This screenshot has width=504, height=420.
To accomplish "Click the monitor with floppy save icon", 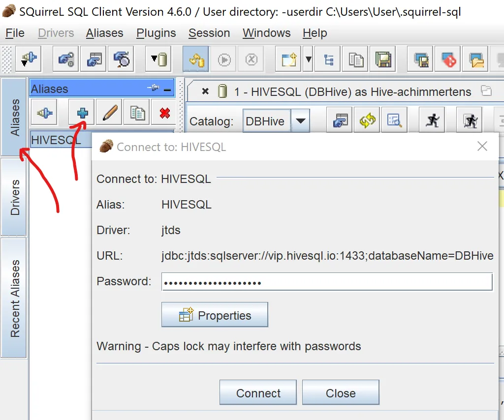I will point(420,59).
